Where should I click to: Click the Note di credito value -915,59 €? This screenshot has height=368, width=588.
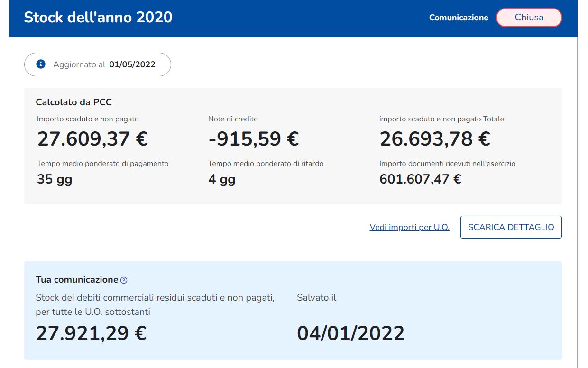[x=253, y=139]
